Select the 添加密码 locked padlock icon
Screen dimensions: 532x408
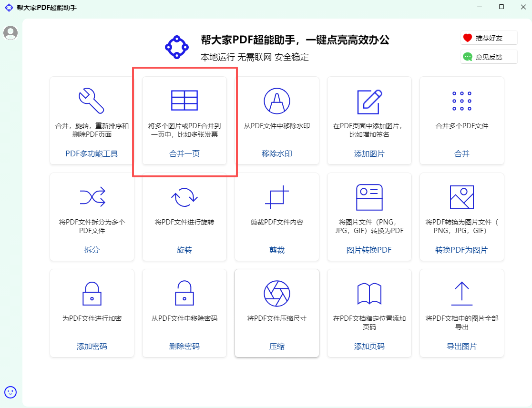point(92,293)
